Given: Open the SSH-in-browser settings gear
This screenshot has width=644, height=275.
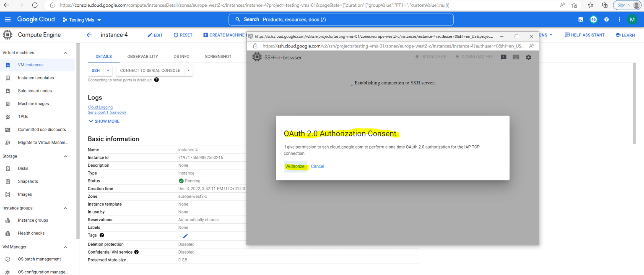Looking at the screenshot, I should click(x=528, y=57).
